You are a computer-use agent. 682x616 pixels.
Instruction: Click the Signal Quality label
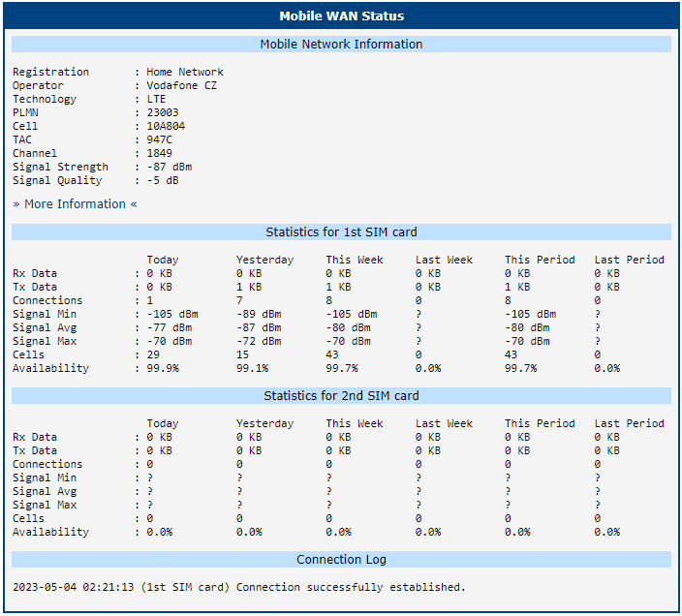[x=57, y=180]
